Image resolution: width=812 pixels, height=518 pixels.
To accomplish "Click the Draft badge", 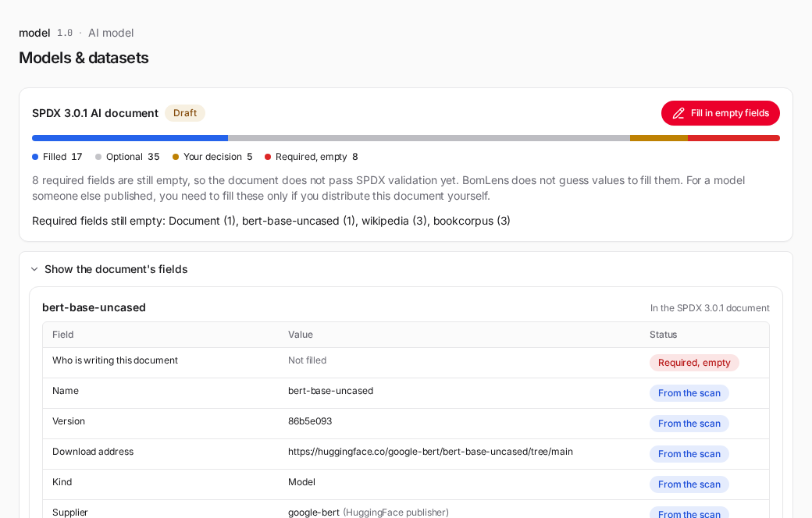I will [185, 113].
